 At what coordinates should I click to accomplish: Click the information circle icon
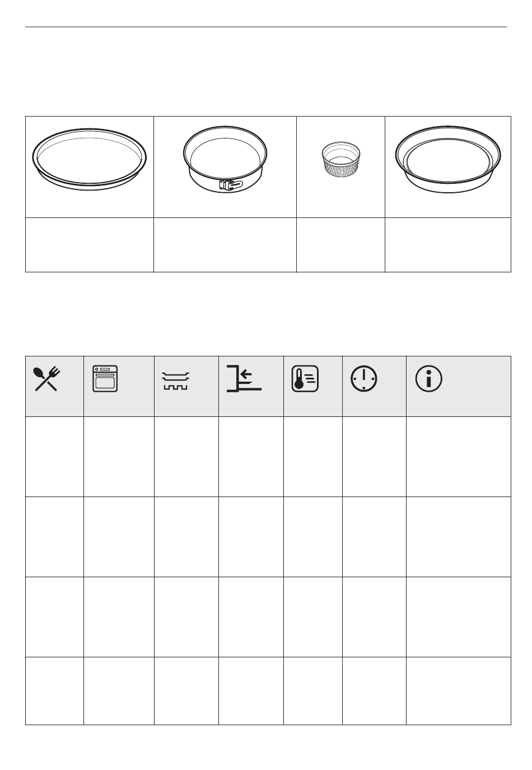pyautogui.click(x=429, y=379)
